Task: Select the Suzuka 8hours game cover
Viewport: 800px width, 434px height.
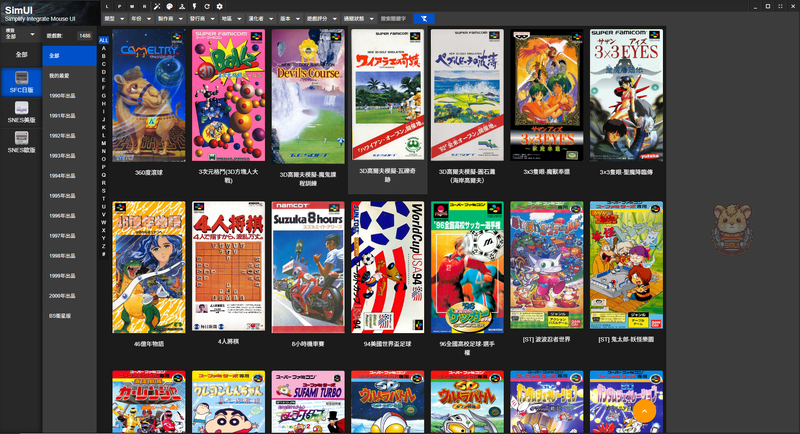Action: tap(308, 267)
